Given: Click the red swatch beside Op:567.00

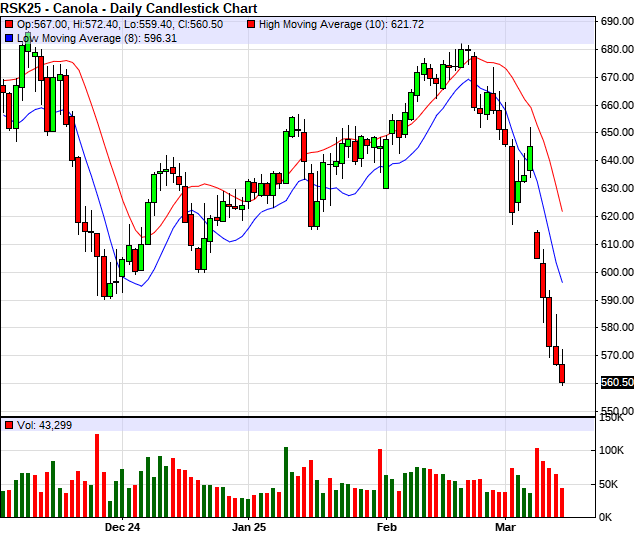Looking at the screenshot, I should pyautogui.click(x=9, y=24).
